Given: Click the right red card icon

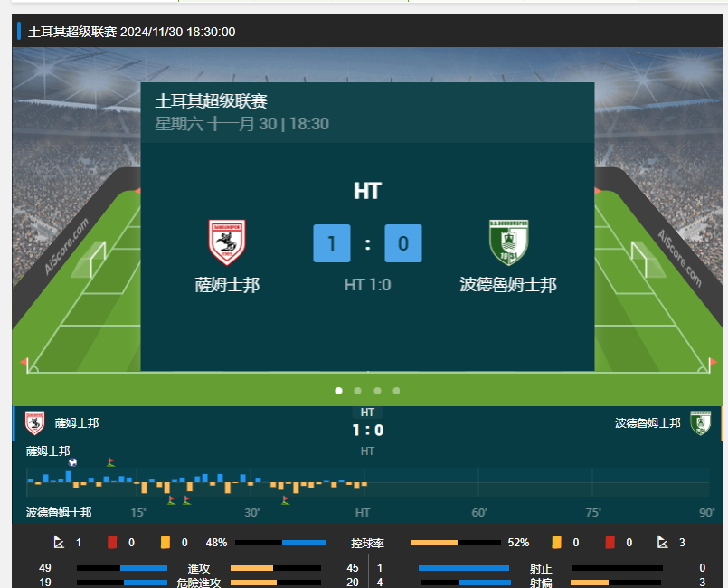Looking at the screenshot, I should point(610,543).
